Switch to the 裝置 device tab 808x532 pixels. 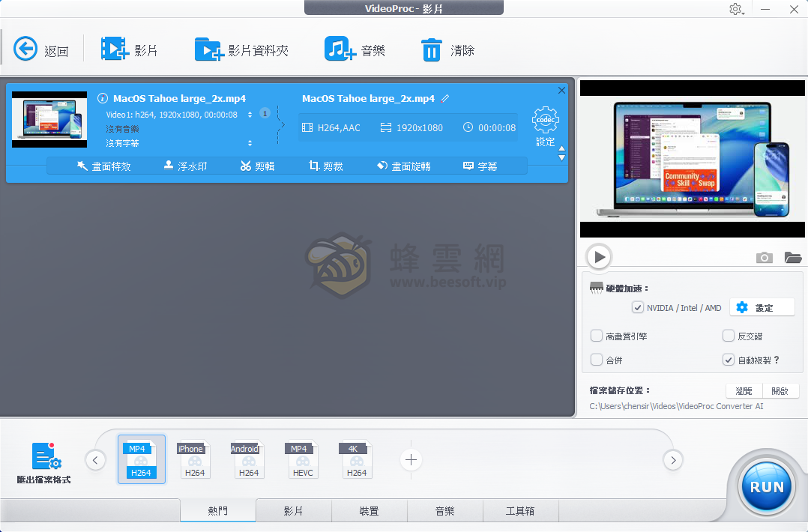click(369, 510)
